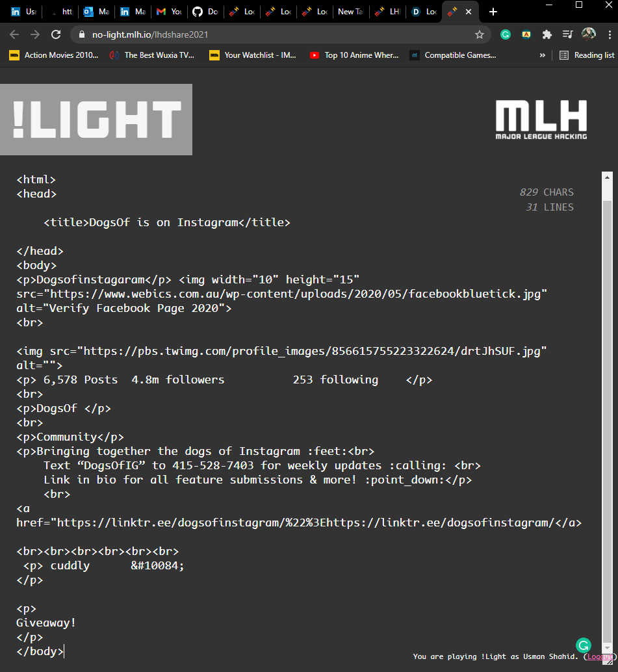Screen dimensions: 618x672
Task: Open 'Top 10 Anime Wher...' YouTube bookmark
Action: 354,55
